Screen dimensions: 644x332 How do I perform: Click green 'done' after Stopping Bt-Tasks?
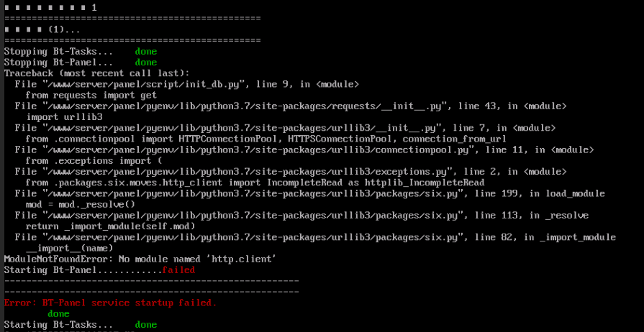(x=146, y=52)
